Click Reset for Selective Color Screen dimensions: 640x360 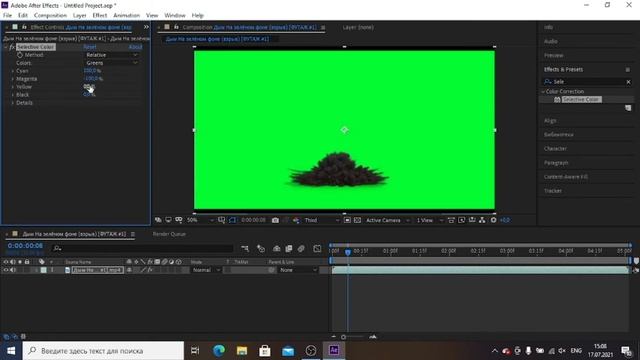tap(90, 47)
